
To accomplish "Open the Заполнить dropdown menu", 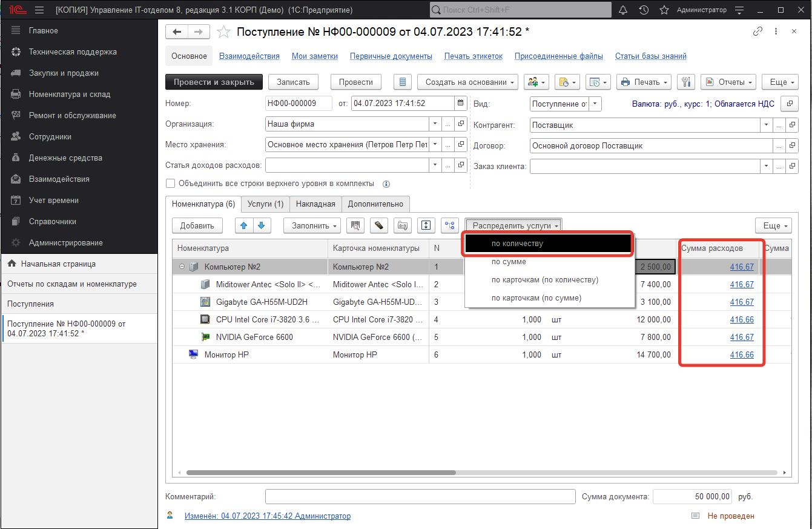I will coord(312,225).
